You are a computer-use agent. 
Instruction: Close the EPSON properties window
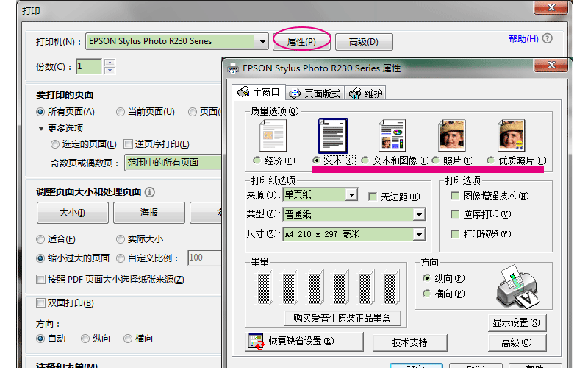(551, 66)
